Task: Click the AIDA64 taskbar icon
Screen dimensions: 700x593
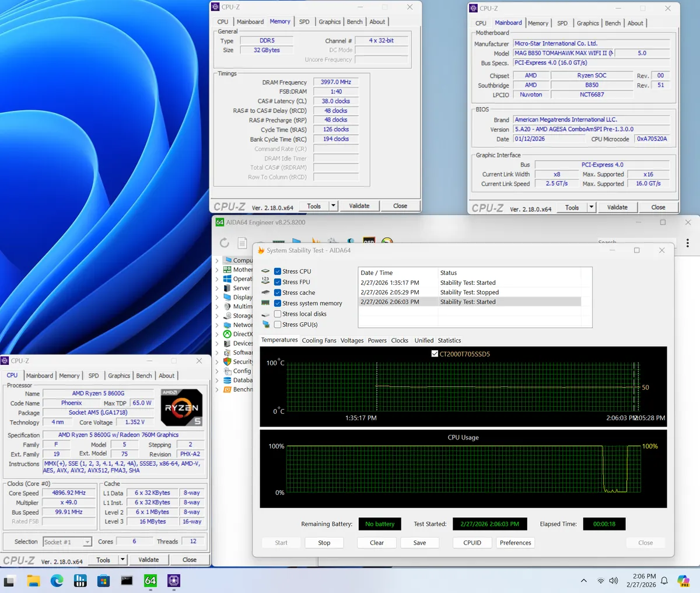Action: (x=150, y=580)
